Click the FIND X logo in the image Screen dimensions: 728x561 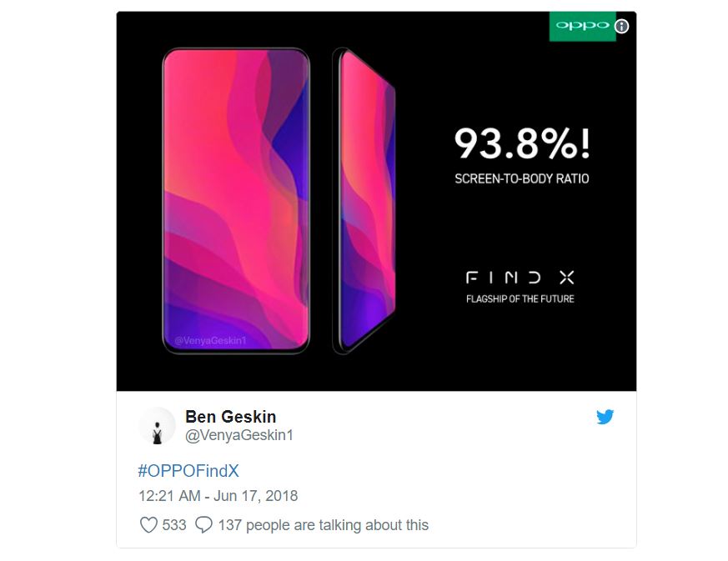click(520, 278)
